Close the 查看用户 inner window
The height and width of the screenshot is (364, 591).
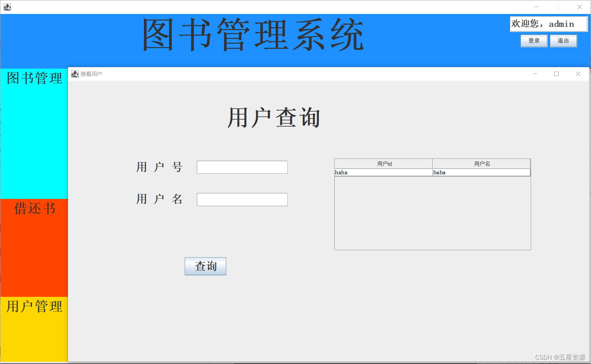click(578, 74)
